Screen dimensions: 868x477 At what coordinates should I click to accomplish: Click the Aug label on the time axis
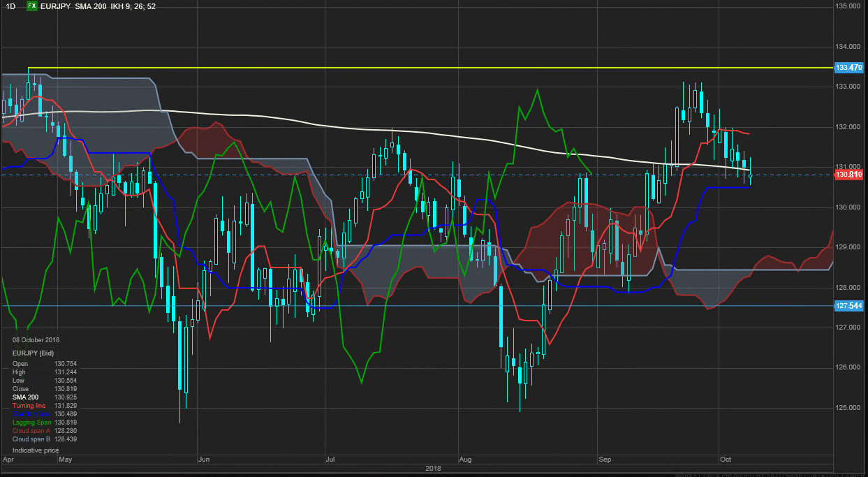pos(466,460)
